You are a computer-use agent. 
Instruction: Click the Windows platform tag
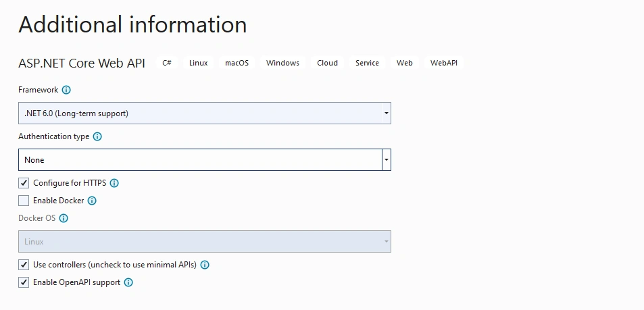[x=282, y=63]
